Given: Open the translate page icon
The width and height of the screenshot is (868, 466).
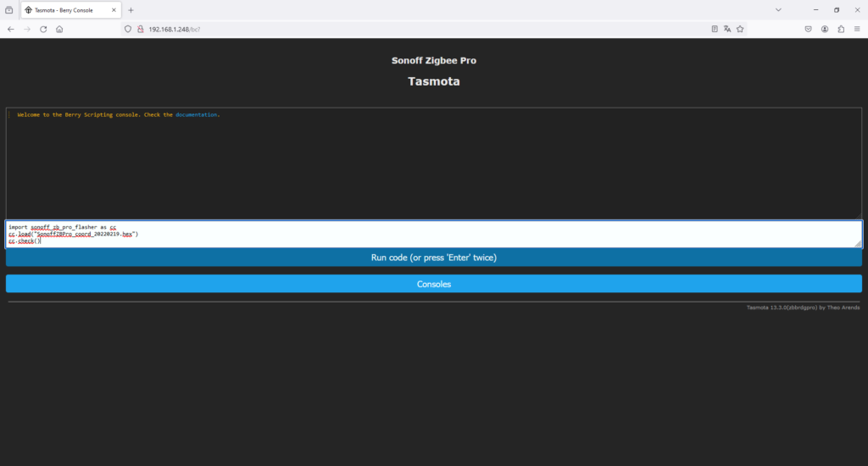Looking at the screenshot, I should (x=727, y=30).
